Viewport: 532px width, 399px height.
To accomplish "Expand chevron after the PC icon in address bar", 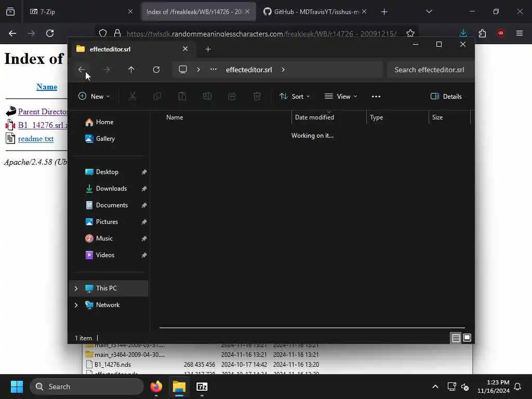I will click(198, 70).
